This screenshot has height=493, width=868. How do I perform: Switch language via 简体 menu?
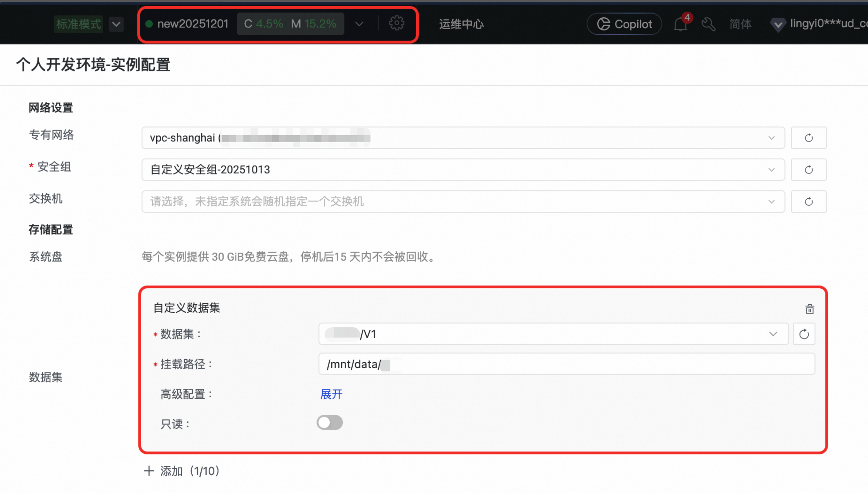click(x=740, y=25)
